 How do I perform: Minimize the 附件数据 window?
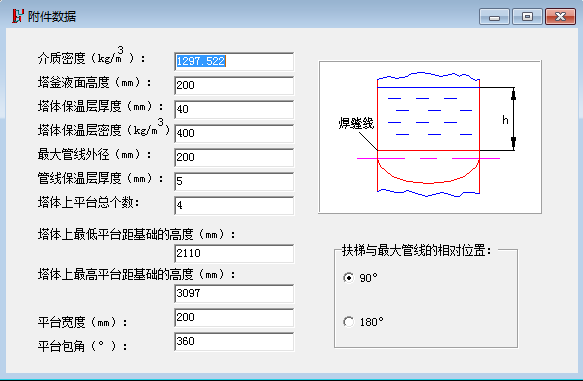coord(494,17)
